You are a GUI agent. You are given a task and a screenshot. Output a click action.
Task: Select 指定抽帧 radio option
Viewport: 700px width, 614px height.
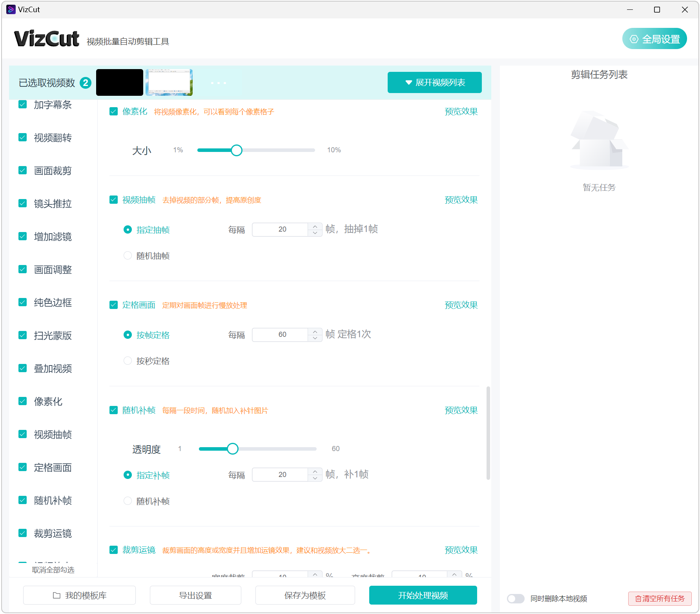click(128, 230)
